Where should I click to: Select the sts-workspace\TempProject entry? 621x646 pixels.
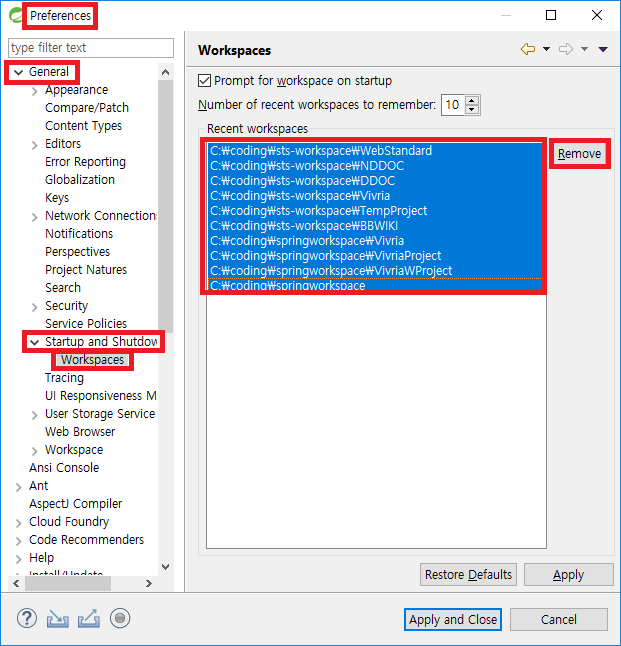[318, 211]
